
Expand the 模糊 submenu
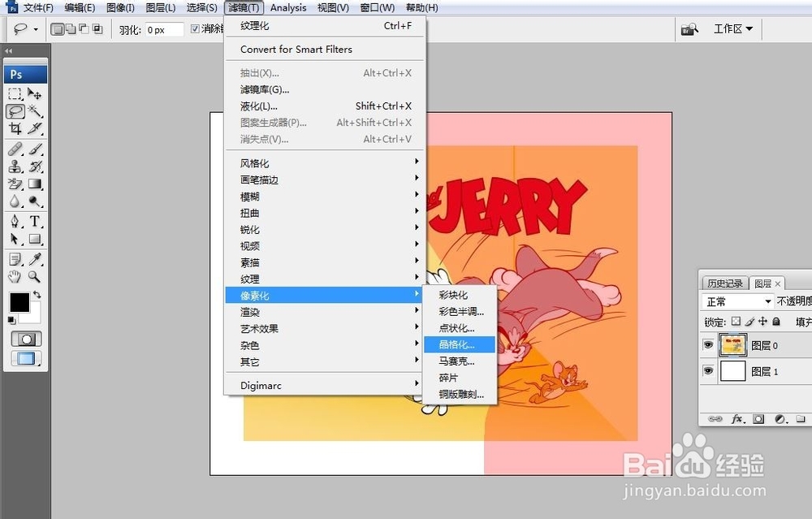tap(325, 197)
